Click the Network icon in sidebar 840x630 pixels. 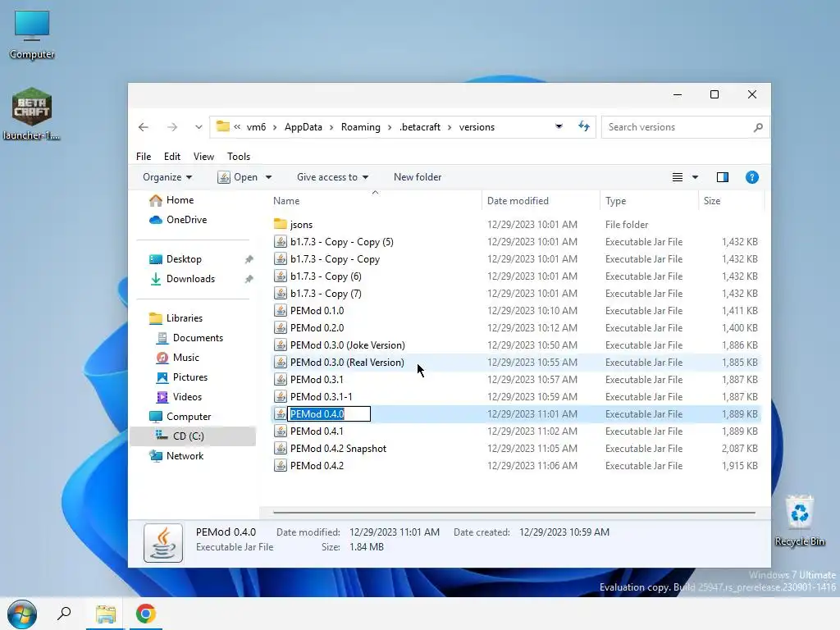point(156,456)
